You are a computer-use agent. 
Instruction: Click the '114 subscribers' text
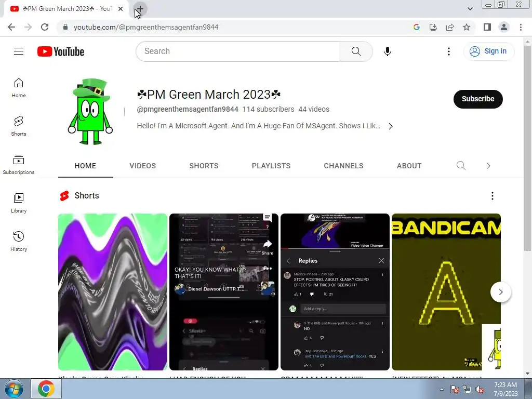coord(269,109)
